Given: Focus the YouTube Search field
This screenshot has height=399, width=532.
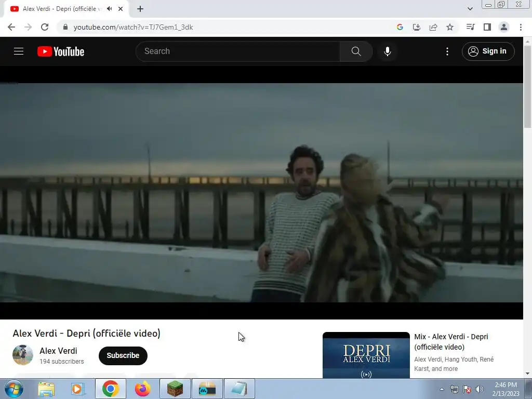Looking at the screenshot, I should click(x=238, y=51).
